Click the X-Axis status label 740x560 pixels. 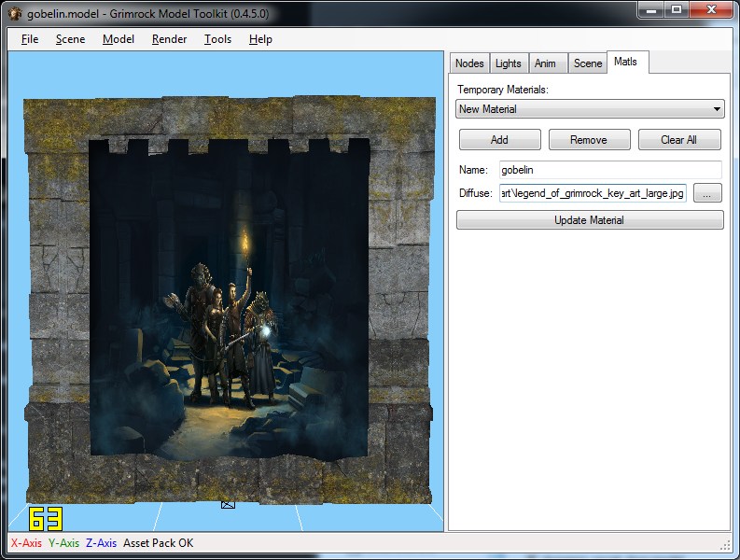tap(26, 543)
